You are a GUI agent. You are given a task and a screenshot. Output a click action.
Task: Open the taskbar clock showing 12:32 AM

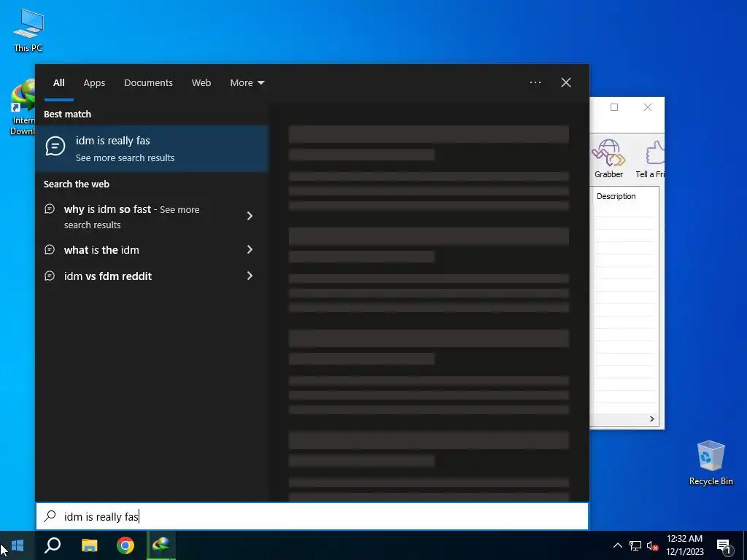click(684, 545)
